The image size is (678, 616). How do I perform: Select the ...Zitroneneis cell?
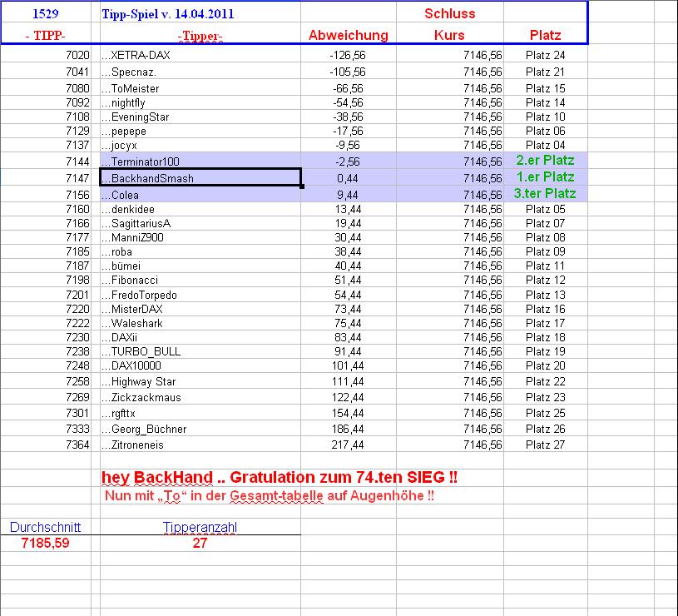coord(200,445)
